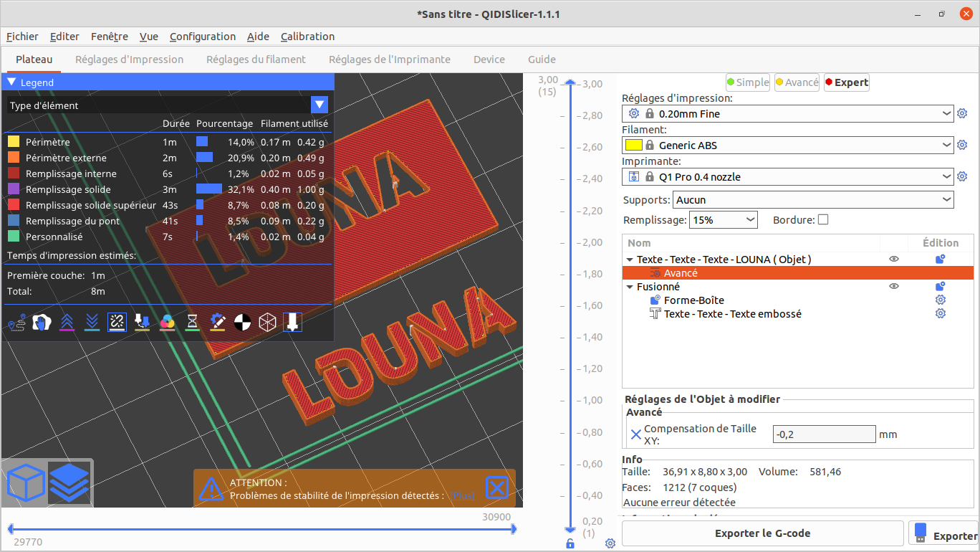Toggle the pause hourglass icon in legend
Image resolution: width=980 pixels, height=552 pixels.
(193, 323)
